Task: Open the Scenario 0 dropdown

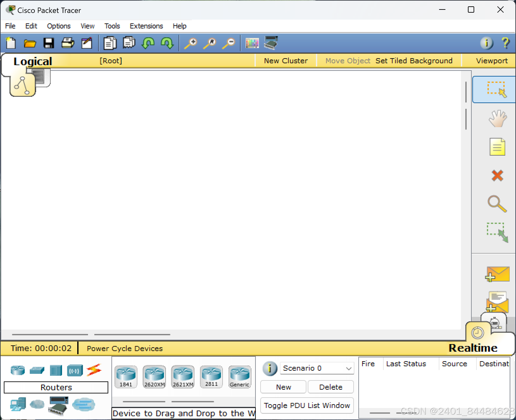Action: pyautogui.click(x=317, y=368)
